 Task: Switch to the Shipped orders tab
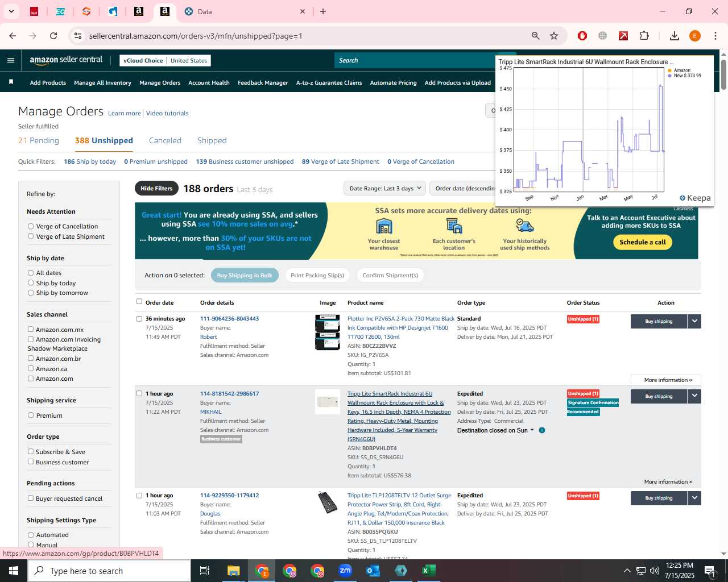pyautogui.click(x=212, y=140)
